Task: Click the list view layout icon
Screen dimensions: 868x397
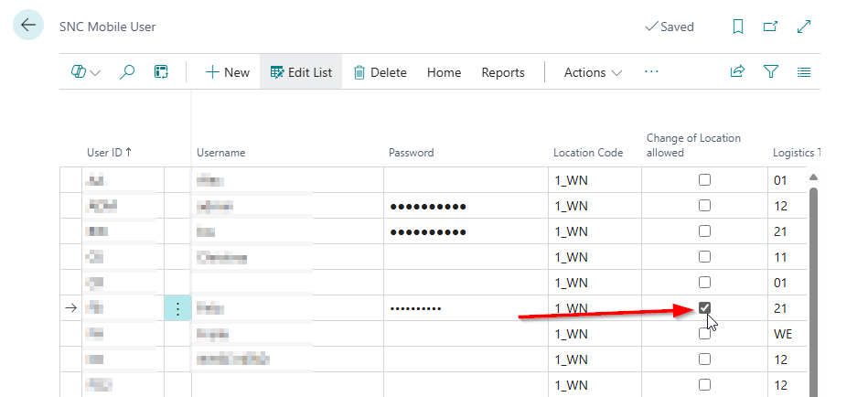Action: tap(804, 72)
